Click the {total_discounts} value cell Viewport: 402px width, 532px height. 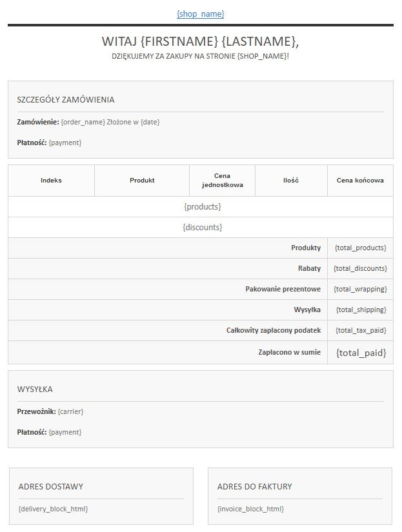(360, 268)
